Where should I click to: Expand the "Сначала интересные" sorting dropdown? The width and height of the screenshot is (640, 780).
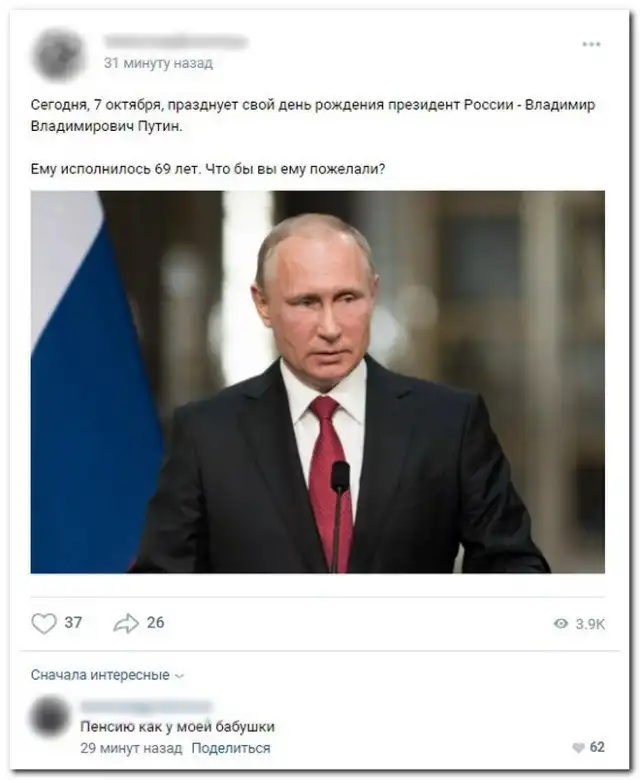click(x=100, y=675)
